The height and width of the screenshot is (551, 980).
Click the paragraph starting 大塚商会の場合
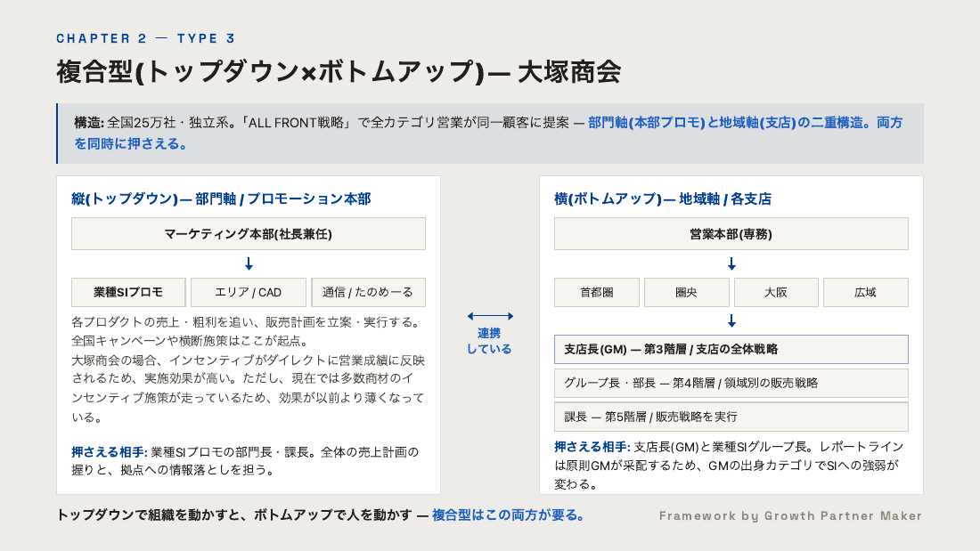pos(249,389)
